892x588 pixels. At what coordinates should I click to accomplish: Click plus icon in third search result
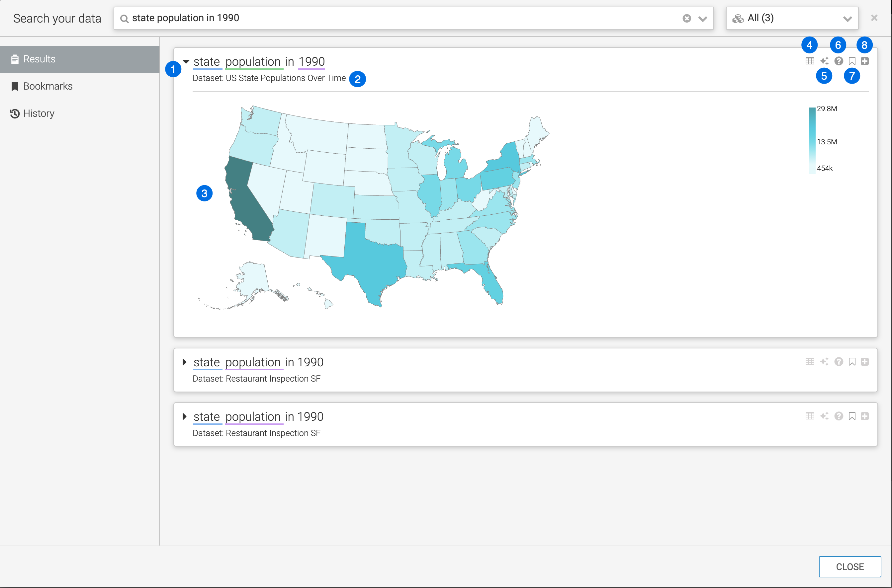coord(865,416)
